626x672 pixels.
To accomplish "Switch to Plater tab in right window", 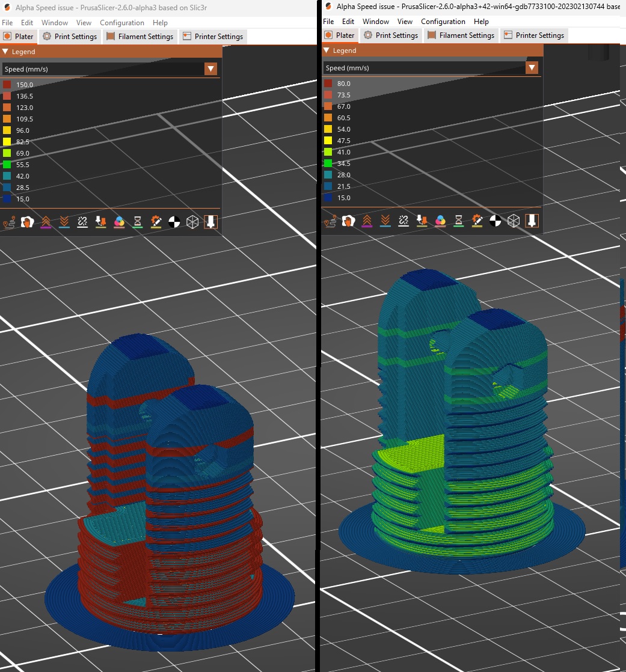I will click(x=340, y=35).
